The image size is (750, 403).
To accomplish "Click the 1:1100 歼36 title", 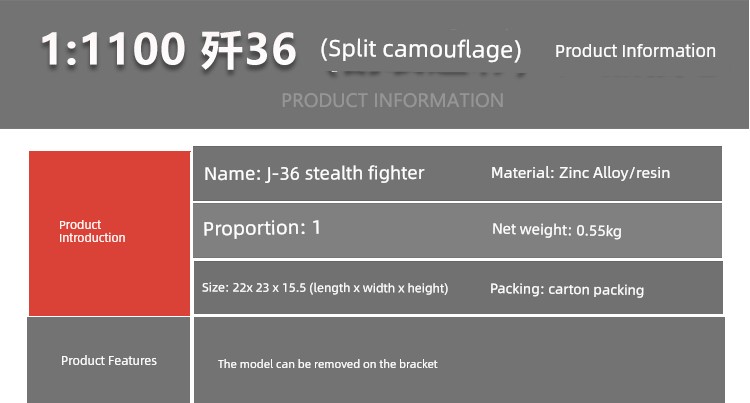I will click(x=168, y=50).
